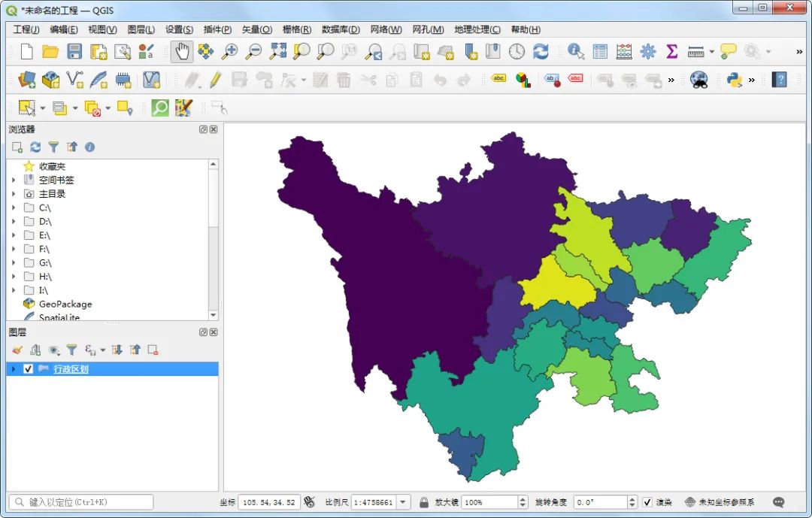Open the scale dropdown list

point(402,502)
